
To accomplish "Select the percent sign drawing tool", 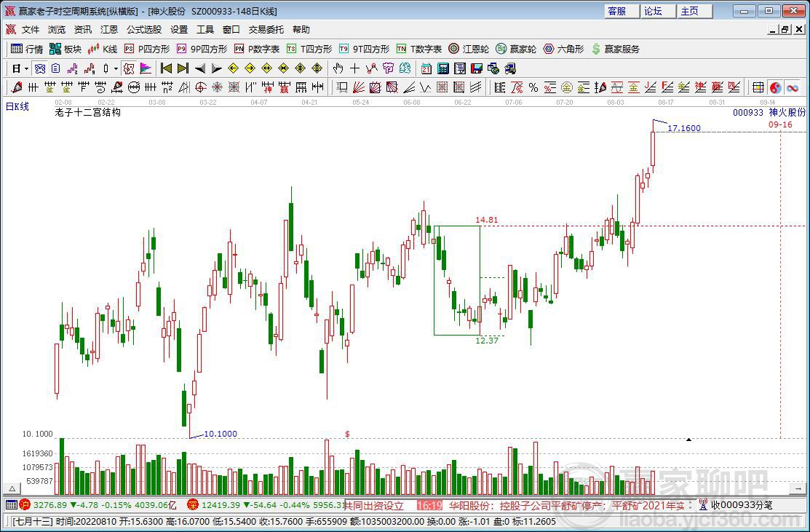I will click(533, 87).
